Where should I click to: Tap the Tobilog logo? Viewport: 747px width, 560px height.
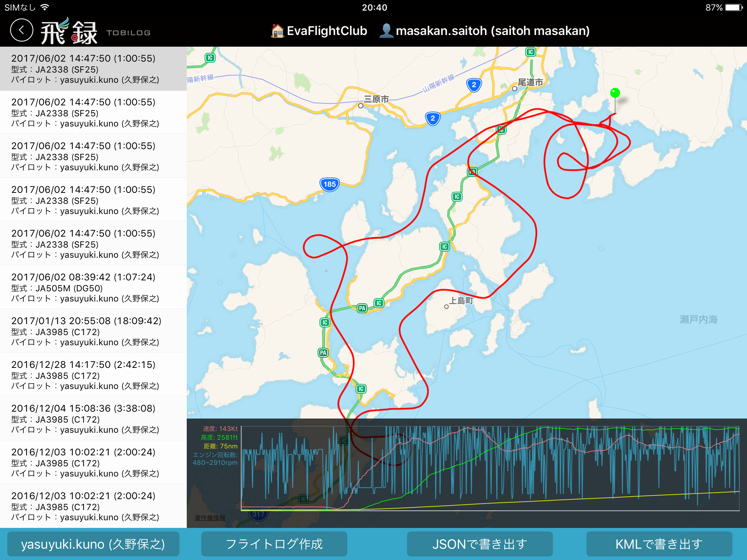[x=69, y=32]
